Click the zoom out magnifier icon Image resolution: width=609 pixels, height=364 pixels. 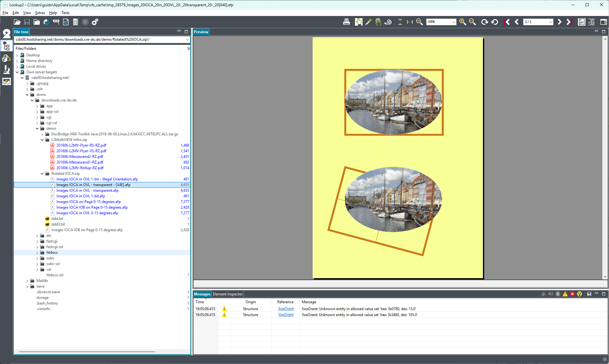click(419, 22)
